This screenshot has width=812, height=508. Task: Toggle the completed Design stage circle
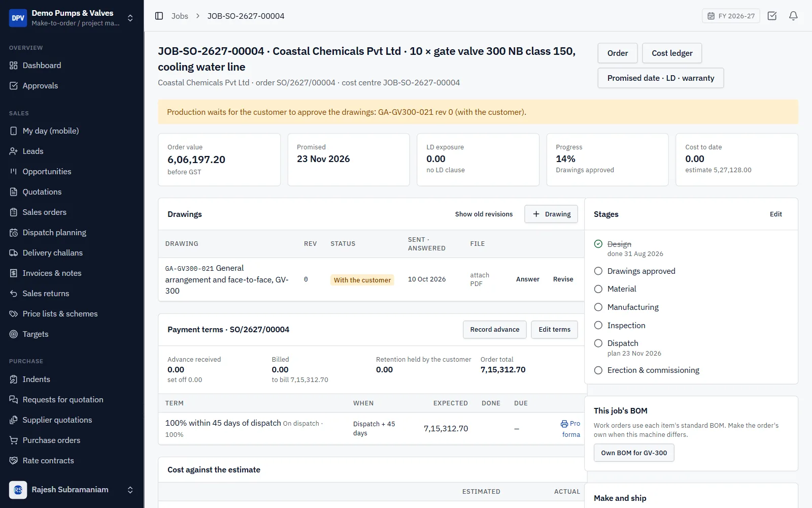(598, 244)
